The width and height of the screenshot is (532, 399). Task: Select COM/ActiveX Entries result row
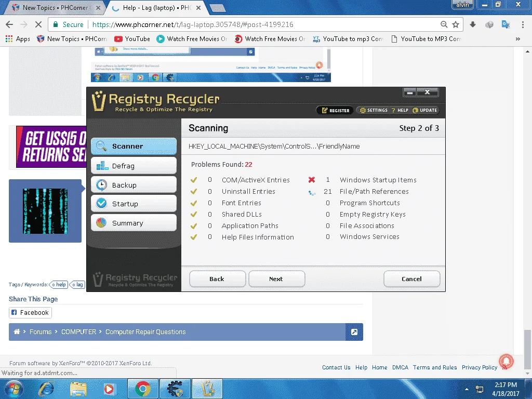(x=240, y=180)
